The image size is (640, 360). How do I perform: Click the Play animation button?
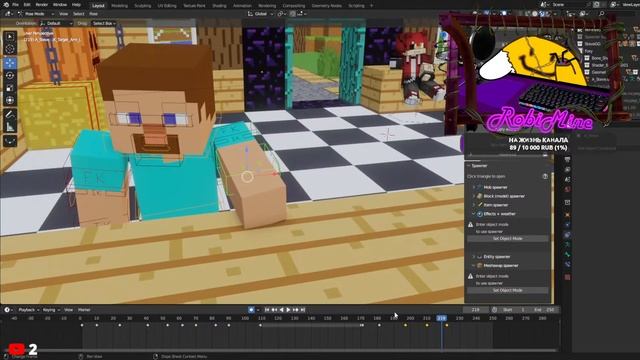[288, 310]
